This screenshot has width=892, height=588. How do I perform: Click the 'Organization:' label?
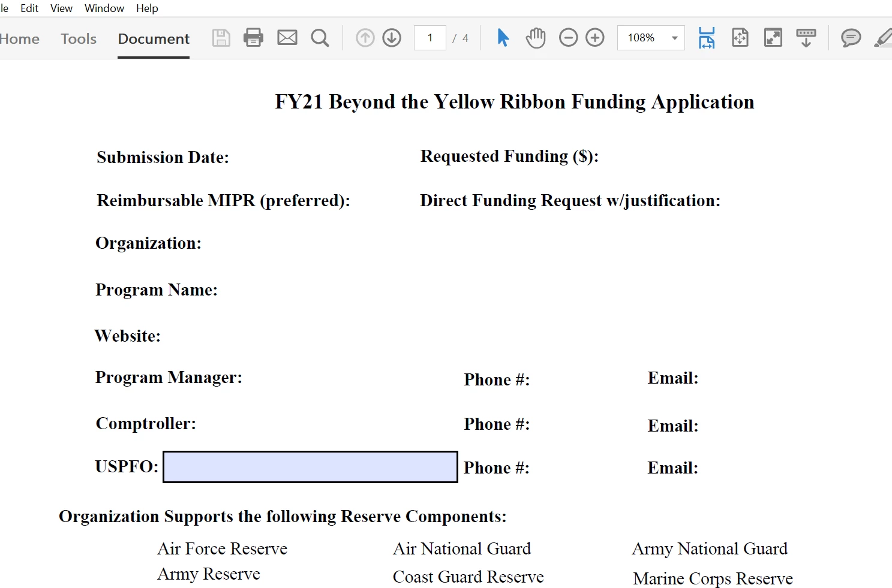click(x=149, y=243)
